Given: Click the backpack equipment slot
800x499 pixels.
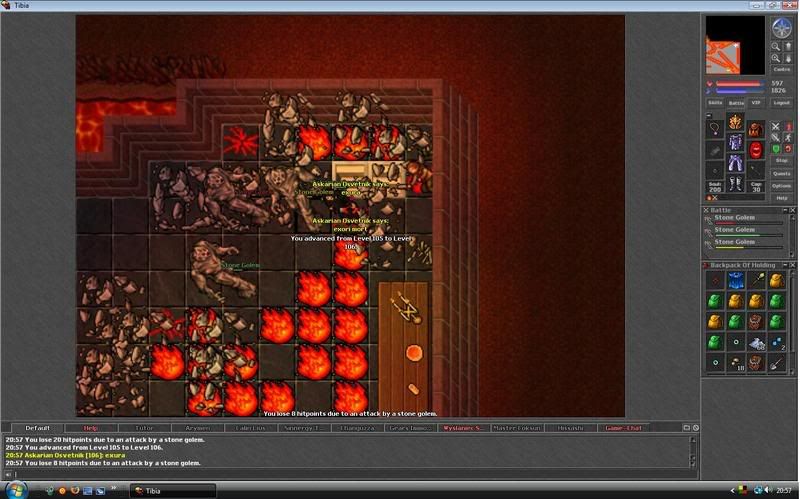Looking at the screenshot, I should pyautogui.click(x=756, y=129).
